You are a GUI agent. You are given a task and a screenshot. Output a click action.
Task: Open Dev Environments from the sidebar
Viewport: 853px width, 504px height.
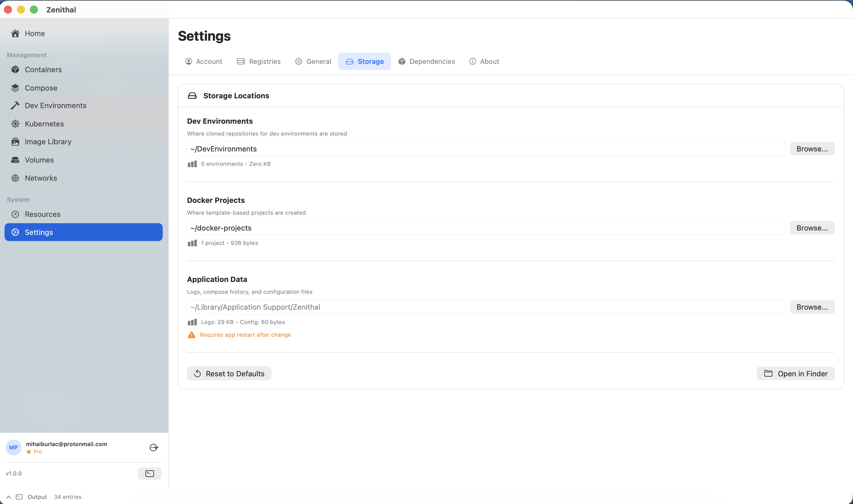click(x=55, y=105)
